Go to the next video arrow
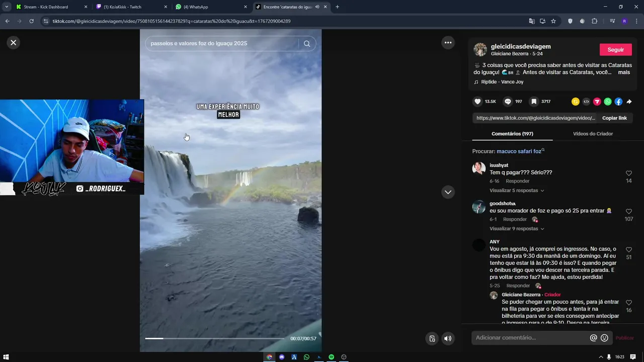Viewport: 644px width, 362px height. 448,192
